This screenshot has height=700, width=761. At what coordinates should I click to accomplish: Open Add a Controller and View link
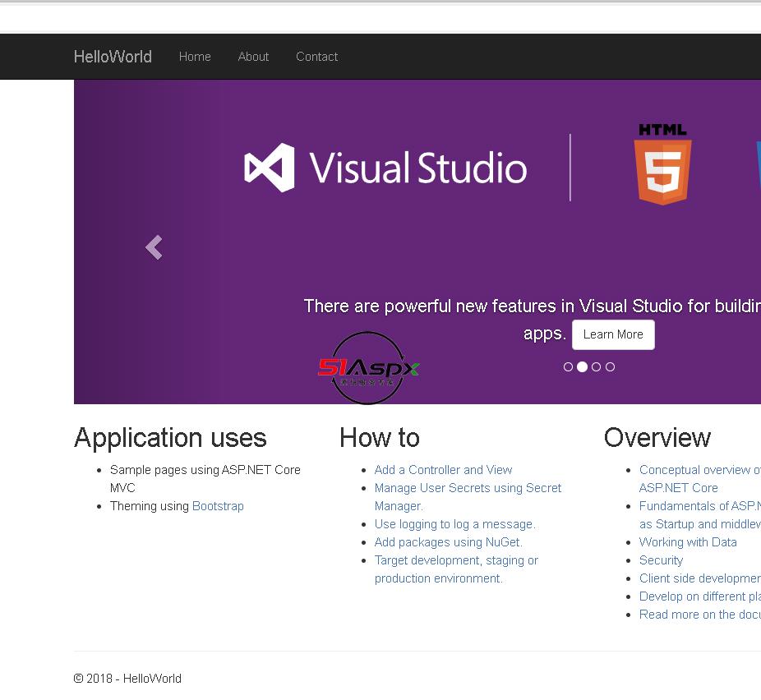(x=443, y=470)
